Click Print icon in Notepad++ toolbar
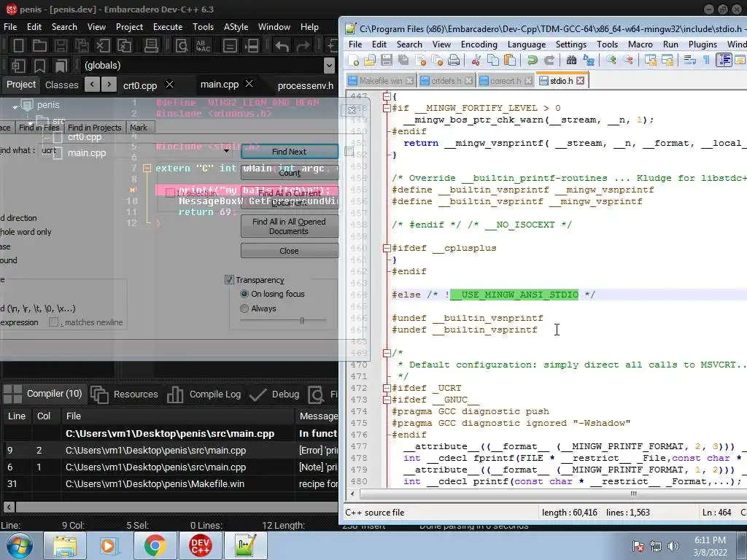This screenshot has height=560, width=747. [x=454, y=60]
